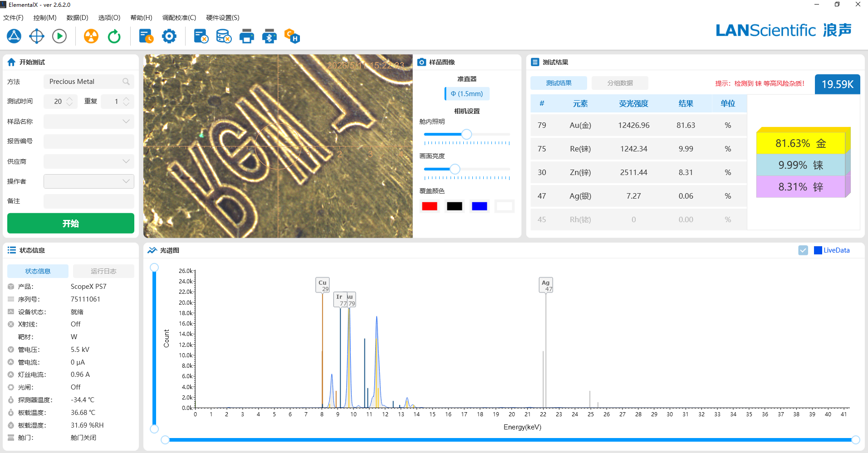Click the top handle of vertical spectrum slider

coord(154,268)
